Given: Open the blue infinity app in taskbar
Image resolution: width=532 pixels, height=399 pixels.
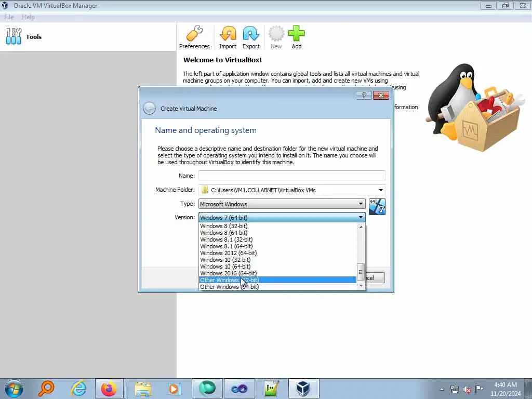Looking at the screenshot, I should (239, 389).
